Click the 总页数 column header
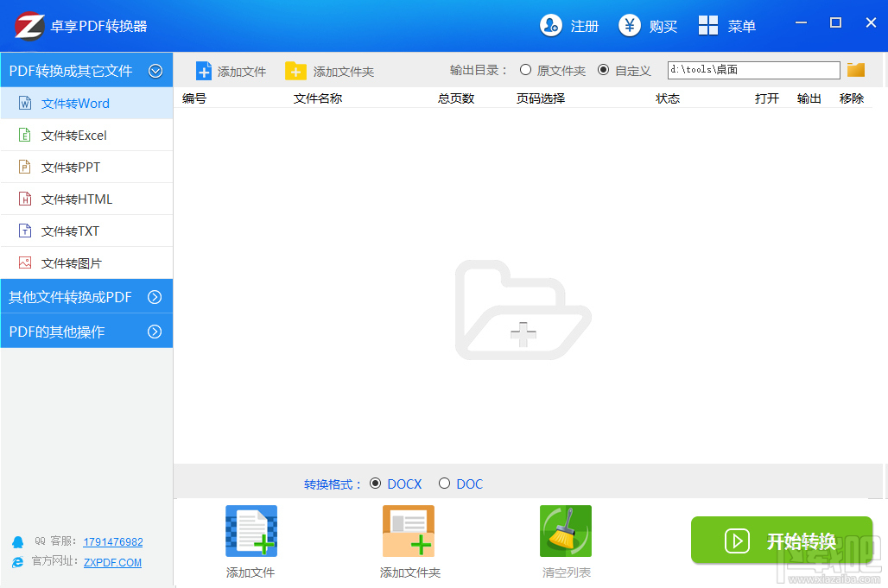 coord(456,98)
